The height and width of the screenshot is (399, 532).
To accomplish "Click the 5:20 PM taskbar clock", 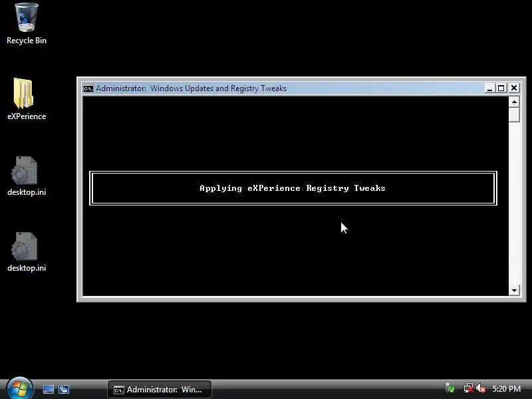I will click(x=506, y=389).
